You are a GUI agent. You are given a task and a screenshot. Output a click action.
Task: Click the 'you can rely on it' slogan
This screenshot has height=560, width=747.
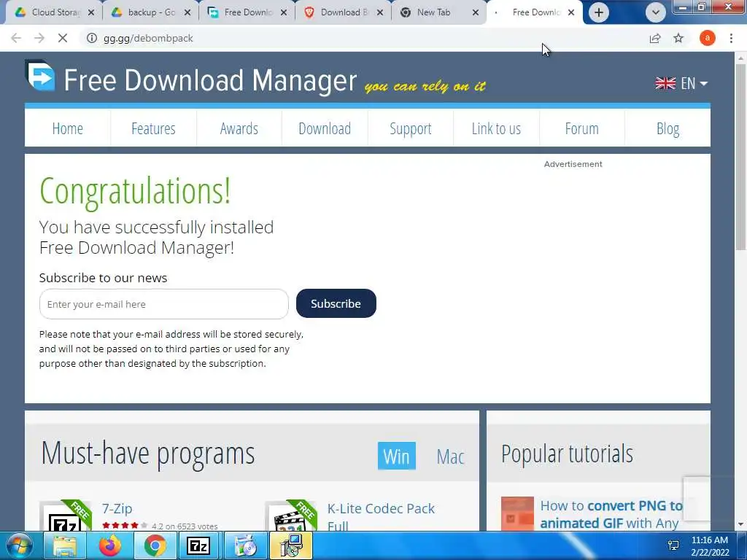[x=425, y=86]
